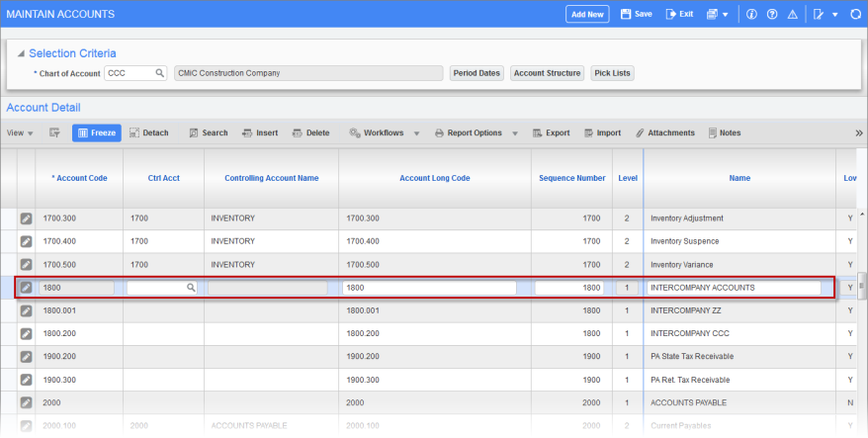Edit row 1700.500 with its pencil icon
This screenshot has width=868, height=438.
(x=26, y=265)
